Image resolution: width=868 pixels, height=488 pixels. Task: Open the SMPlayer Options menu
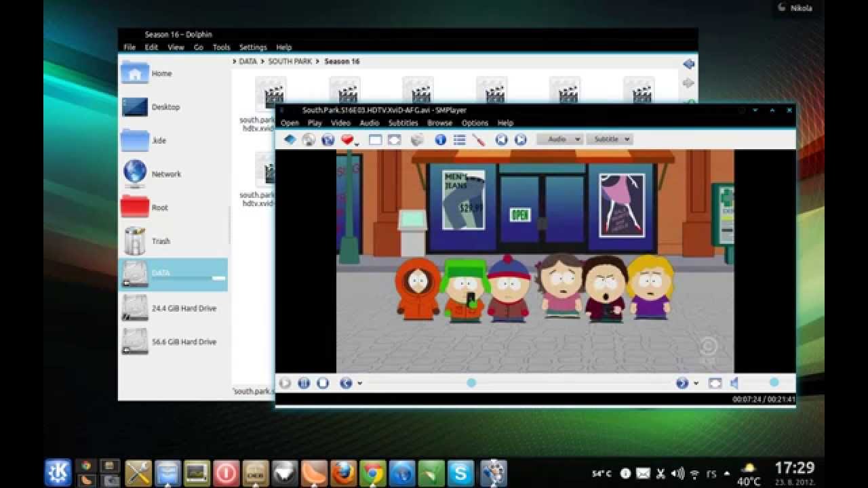click(475, 123)
